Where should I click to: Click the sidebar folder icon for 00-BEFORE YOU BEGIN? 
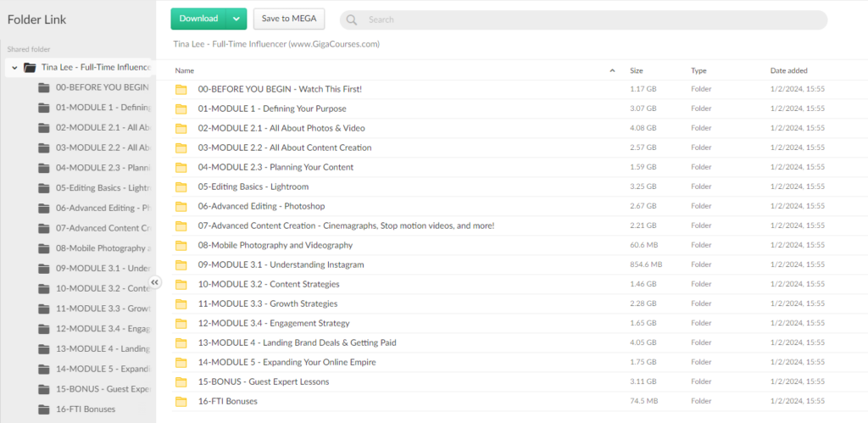[44, 87]
